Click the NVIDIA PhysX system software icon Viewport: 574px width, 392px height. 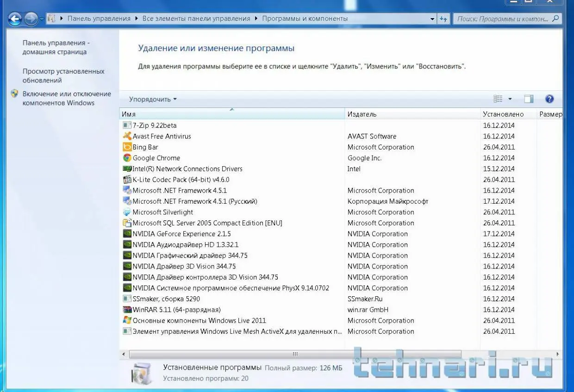(127, 288)
